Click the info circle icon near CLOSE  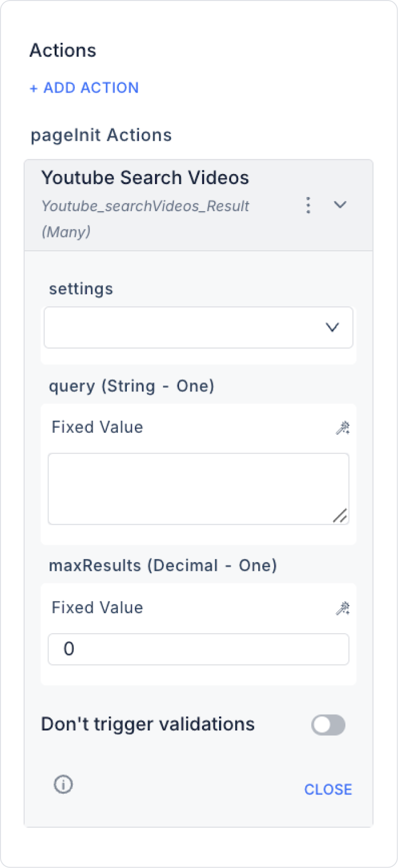coord(63,784)
